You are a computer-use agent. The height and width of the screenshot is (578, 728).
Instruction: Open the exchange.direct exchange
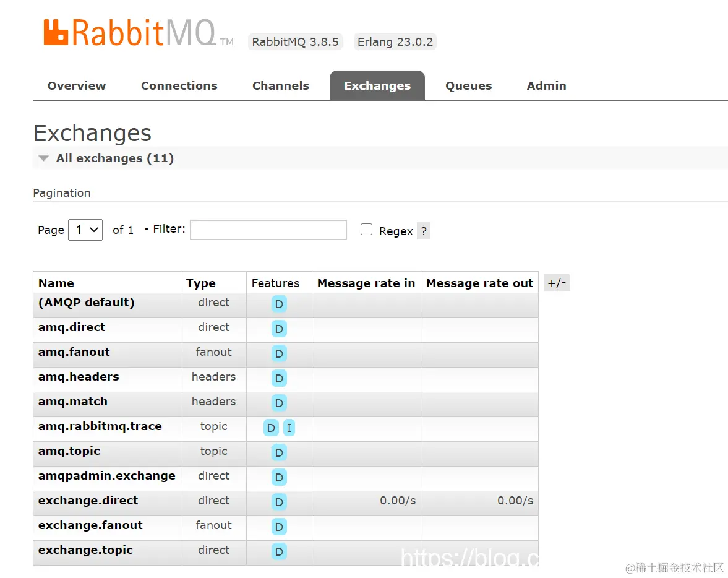click(x=88, y=501)
